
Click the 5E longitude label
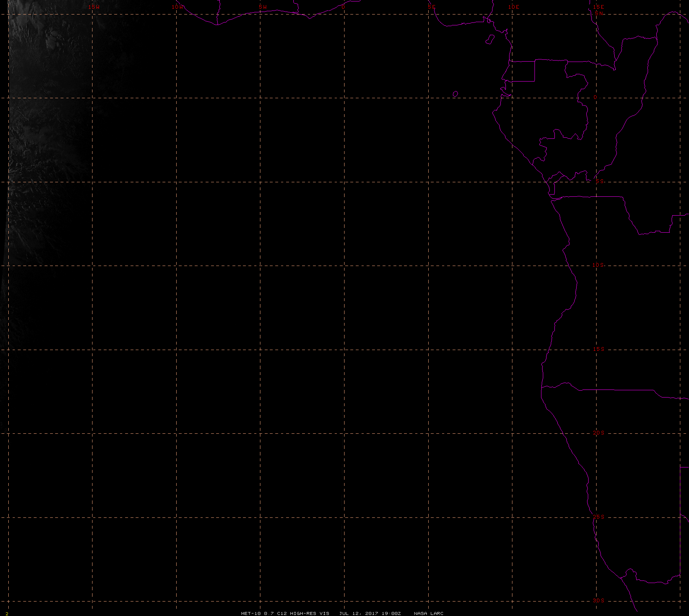click(x=432, y=7)
